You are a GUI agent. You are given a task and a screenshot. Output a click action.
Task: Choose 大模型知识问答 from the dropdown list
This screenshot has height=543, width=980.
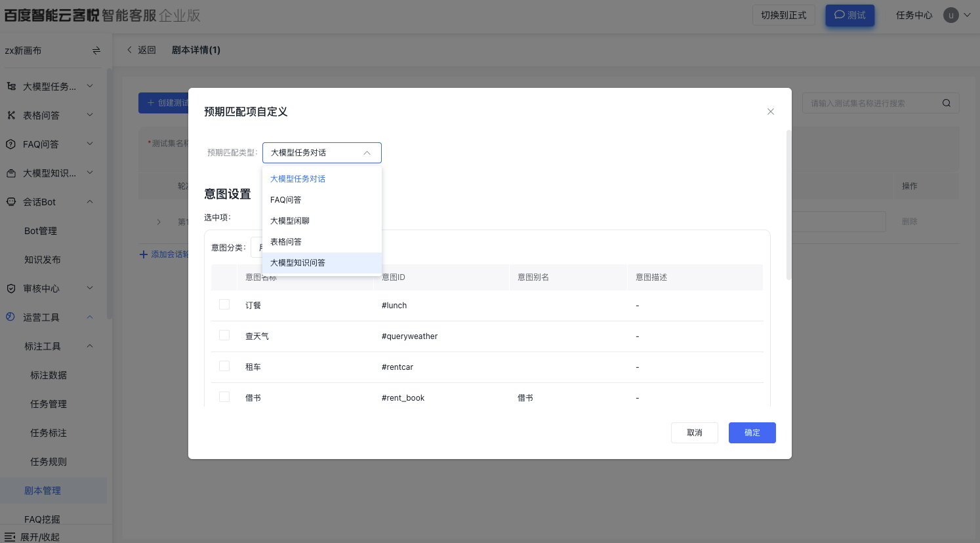click(322, 263)
